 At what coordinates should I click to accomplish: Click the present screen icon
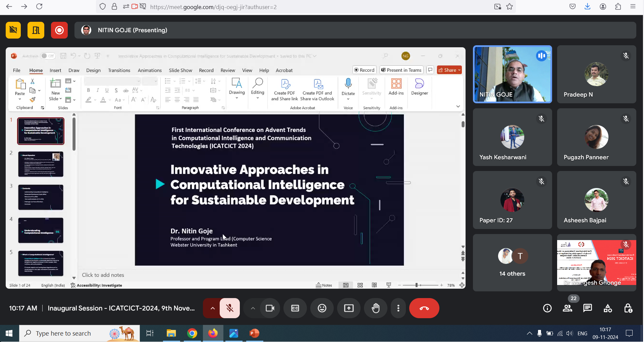click(349, 308)
